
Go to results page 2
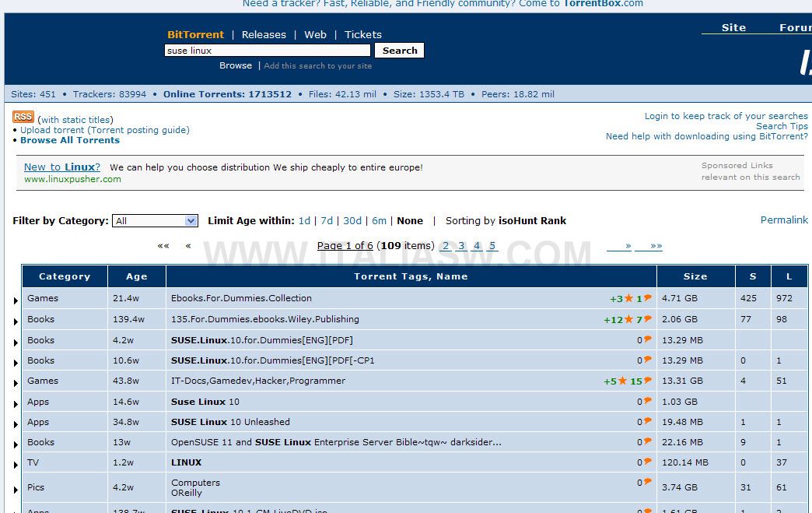pyautogui.click(x=446, y=246)
